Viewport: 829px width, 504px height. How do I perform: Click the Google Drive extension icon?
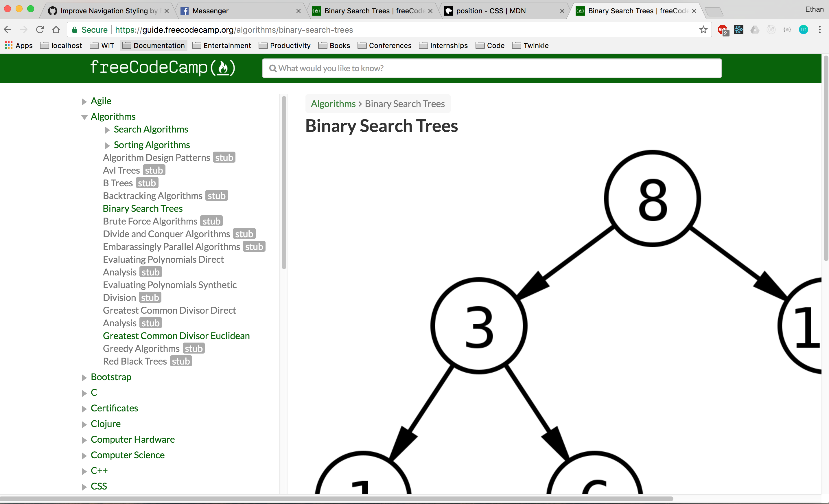tap(755, 30)
